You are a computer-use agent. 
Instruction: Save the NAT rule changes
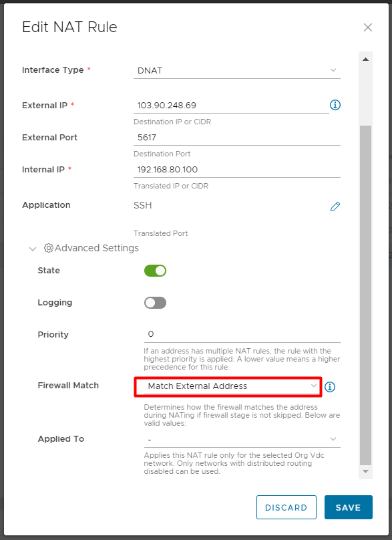tap(348, 507)
